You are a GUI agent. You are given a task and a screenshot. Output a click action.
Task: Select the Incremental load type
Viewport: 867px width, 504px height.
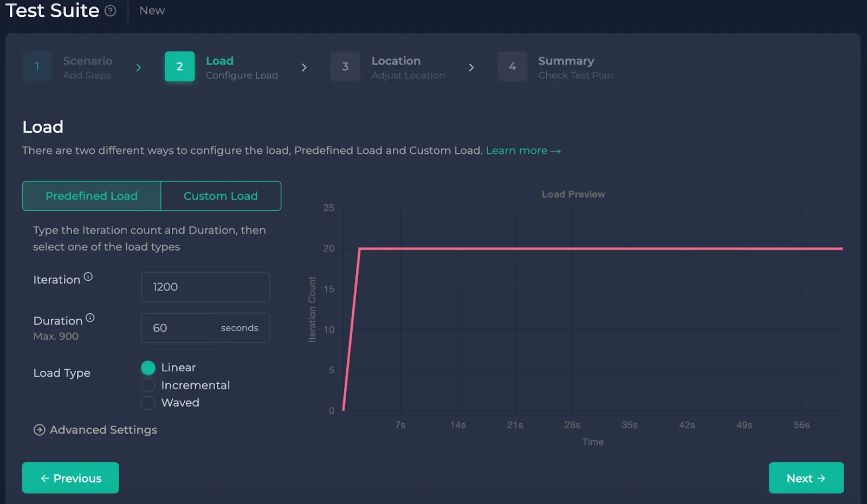[148, 385]
